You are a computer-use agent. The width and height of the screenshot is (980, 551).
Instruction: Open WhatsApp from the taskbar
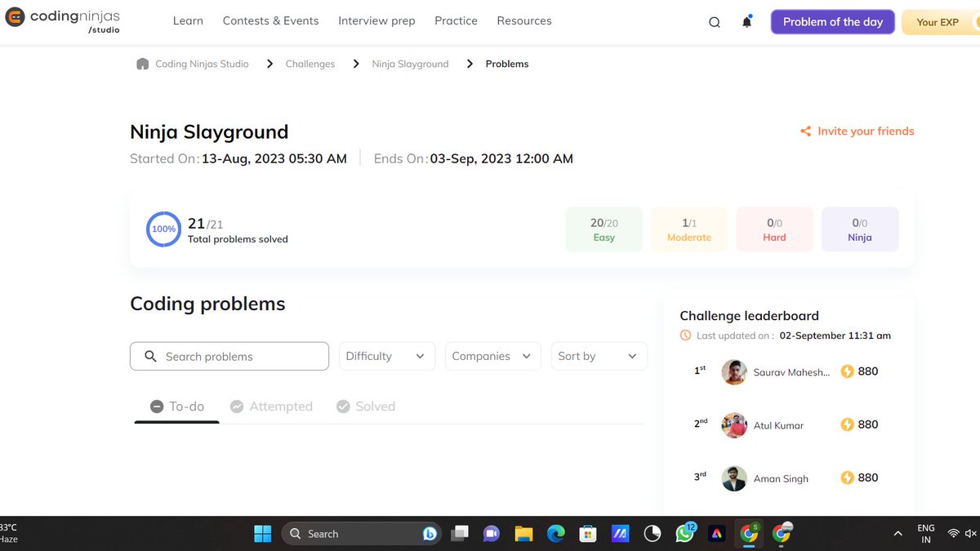click(684, 534)
